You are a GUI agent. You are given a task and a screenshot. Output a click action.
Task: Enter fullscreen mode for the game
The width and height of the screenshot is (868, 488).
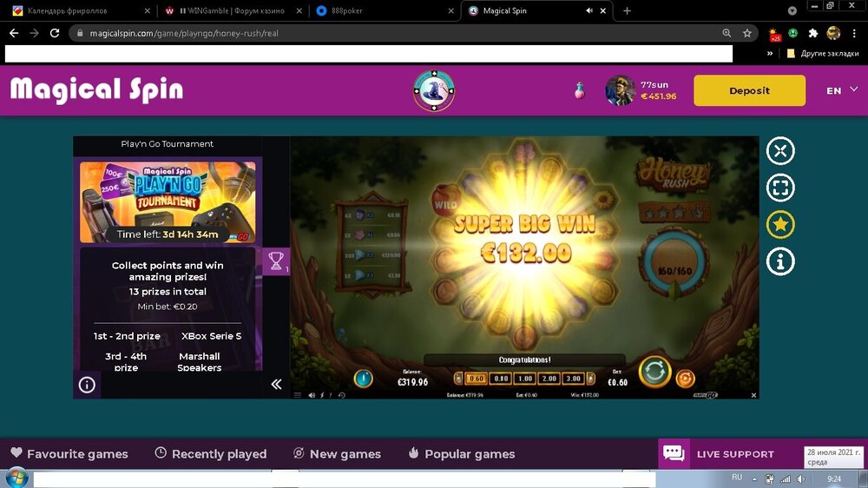point(780,188)
